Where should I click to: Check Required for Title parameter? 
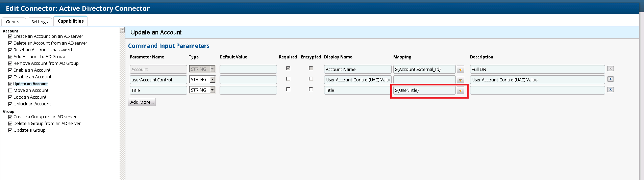[x=288, y=89]
